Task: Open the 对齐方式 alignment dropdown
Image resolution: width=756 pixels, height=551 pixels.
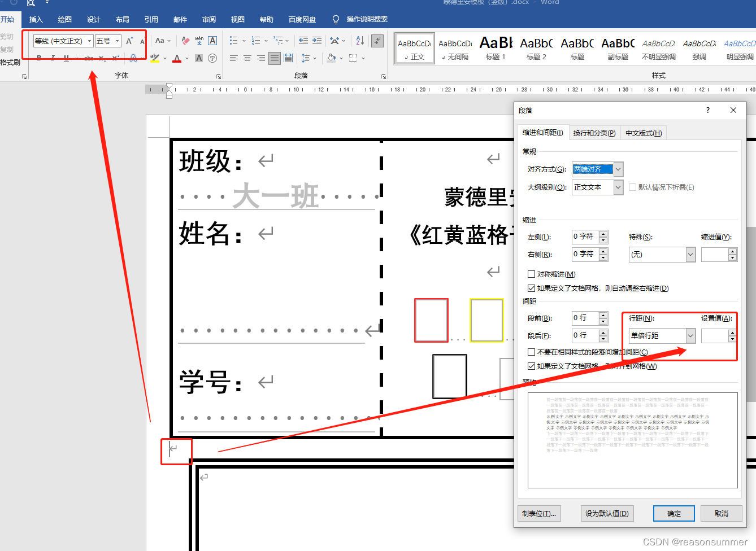Action: (618, 169)
